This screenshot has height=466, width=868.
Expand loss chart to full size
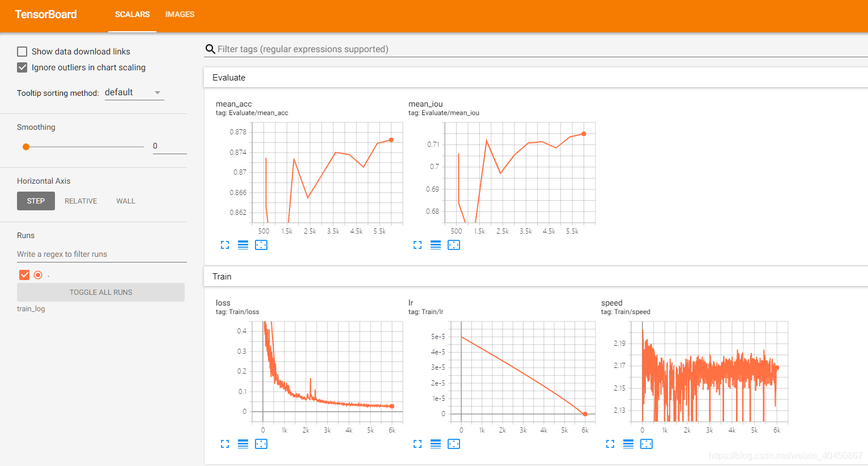tap(225, 444)
